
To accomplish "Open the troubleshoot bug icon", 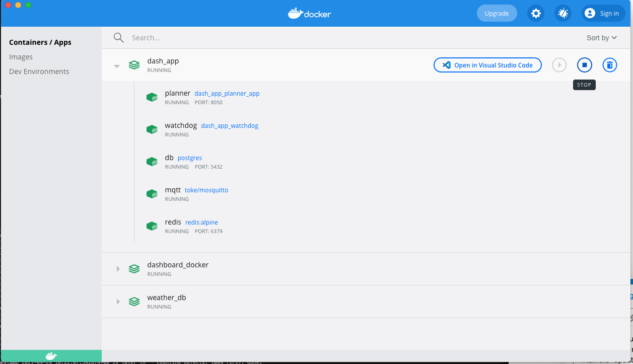I will [x=563, y=14].
